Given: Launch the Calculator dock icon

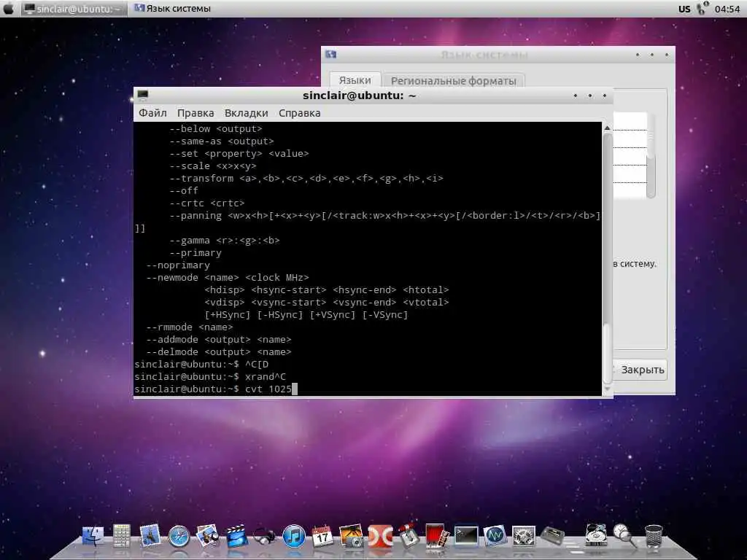Looking at the screenshot, I should (122, 536).
